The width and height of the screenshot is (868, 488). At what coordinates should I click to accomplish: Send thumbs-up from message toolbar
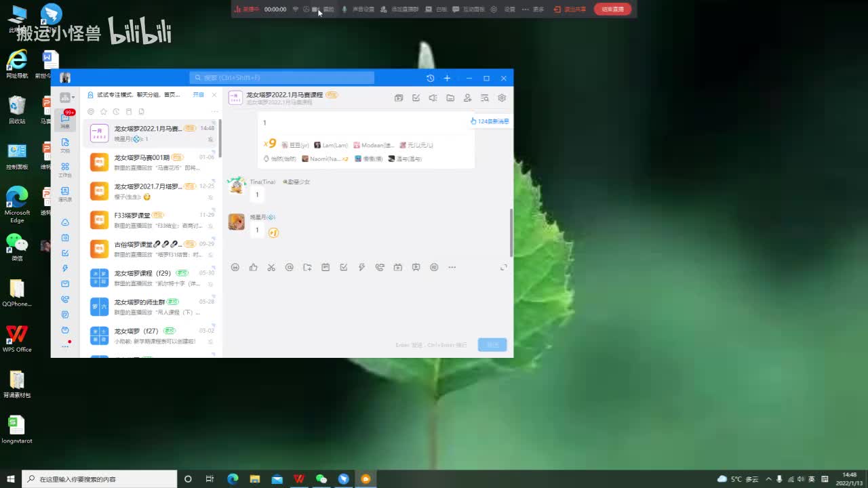click(x=253, y=267)
